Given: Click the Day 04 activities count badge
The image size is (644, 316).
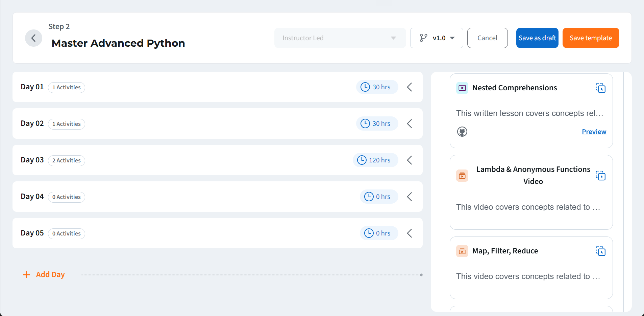Looking at the screenshot, I should tap(67, 197).
